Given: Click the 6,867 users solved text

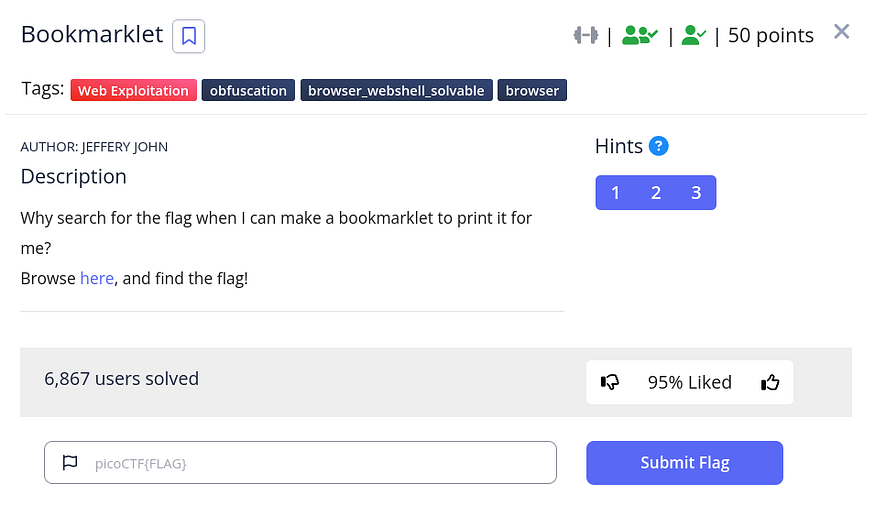Looking at the screenshot, I should pyautogui.click(x=122, y=379).
